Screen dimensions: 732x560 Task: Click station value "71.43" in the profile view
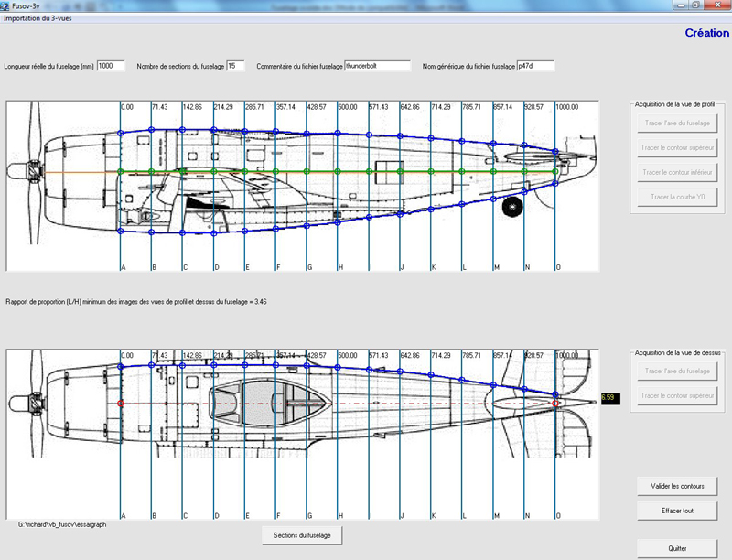coord(159,107)
